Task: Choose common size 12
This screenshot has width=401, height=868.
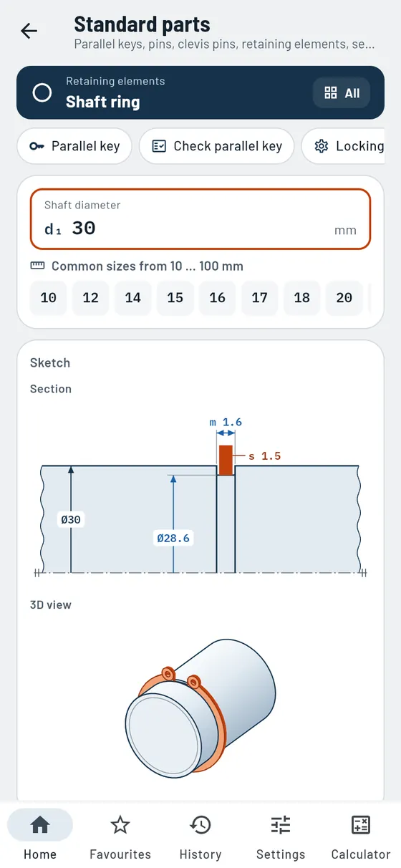Action: (x=91, y=298)
